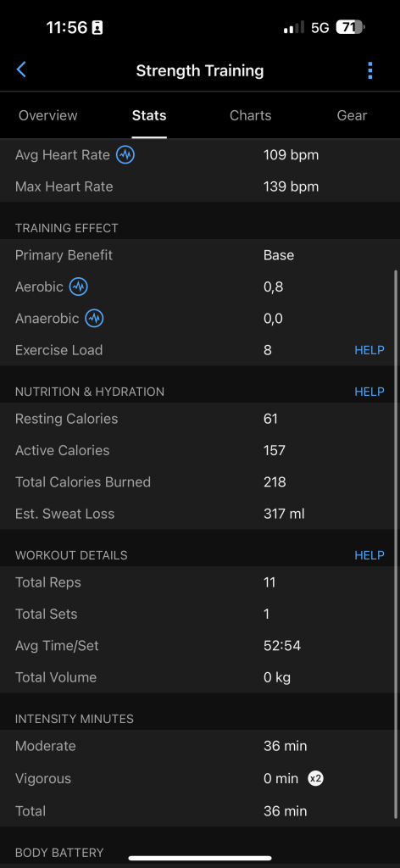Switch to the Overview tab
Screen dimensions: 400x868
(48, 115)
